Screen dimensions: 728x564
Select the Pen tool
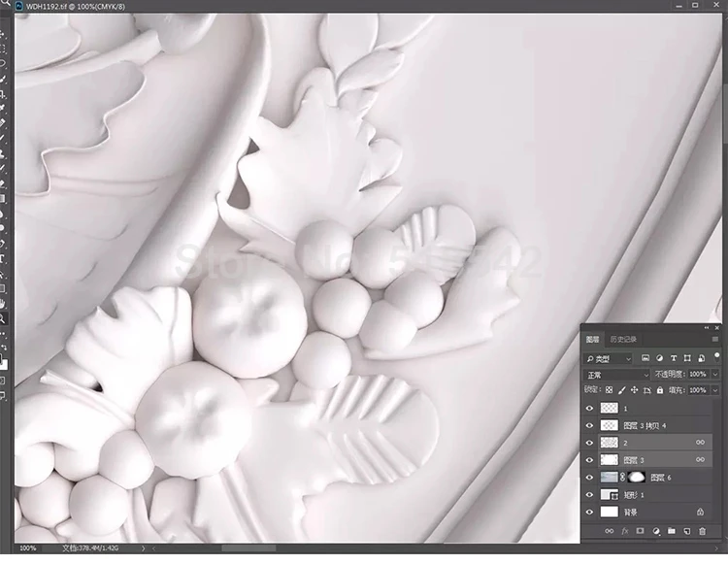(2, 244)
